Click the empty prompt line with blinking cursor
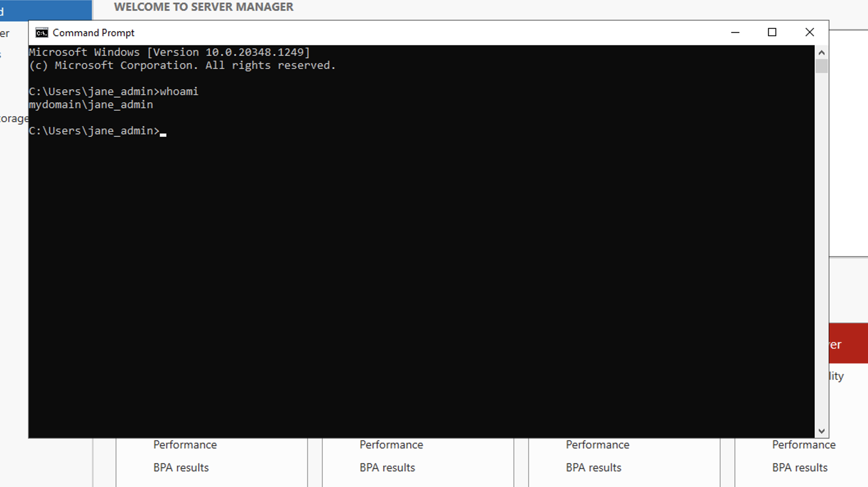 pos(97,131)
